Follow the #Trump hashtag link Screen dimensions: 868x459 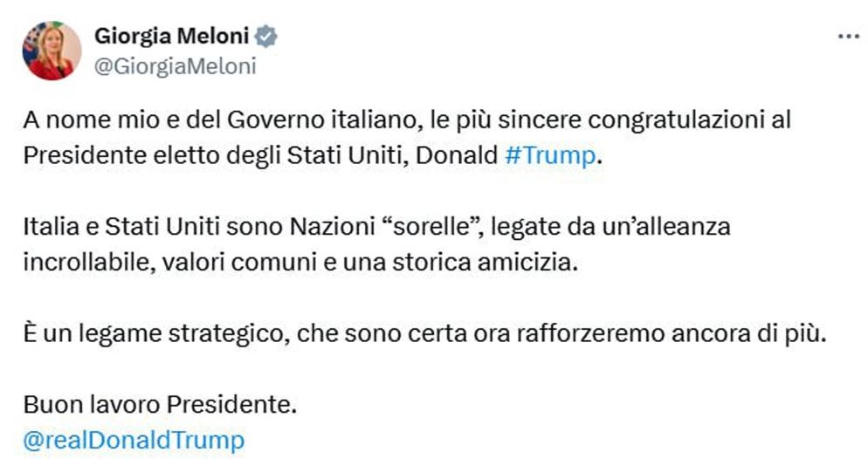click(553, 154)
